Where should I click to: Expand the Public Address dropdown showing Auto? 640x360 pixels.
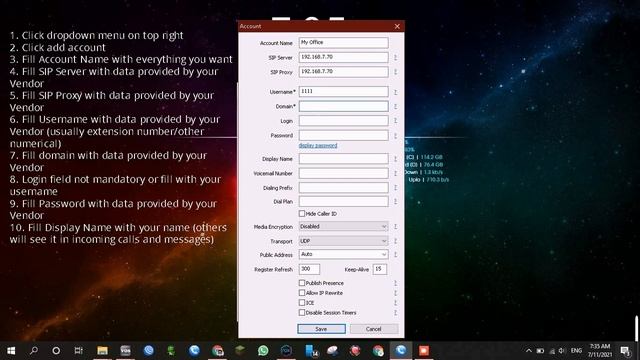tap(343, 254)
